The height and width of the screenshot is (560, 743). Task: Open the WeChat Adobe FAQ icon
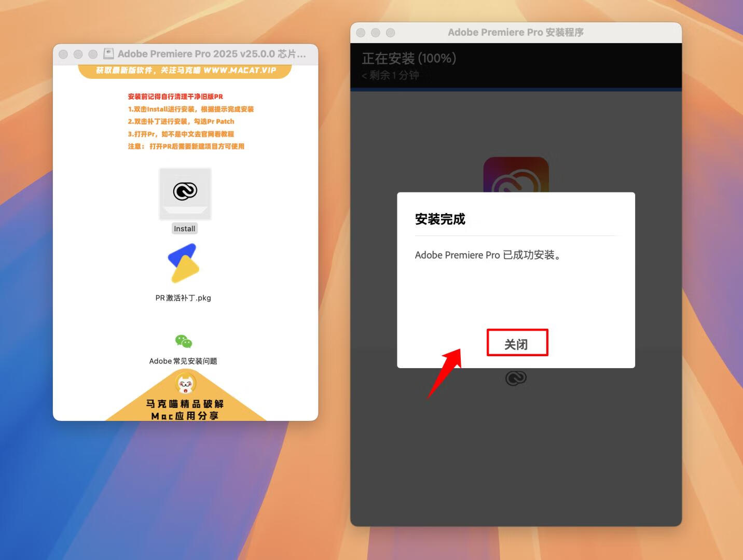(x=184, y=341)
